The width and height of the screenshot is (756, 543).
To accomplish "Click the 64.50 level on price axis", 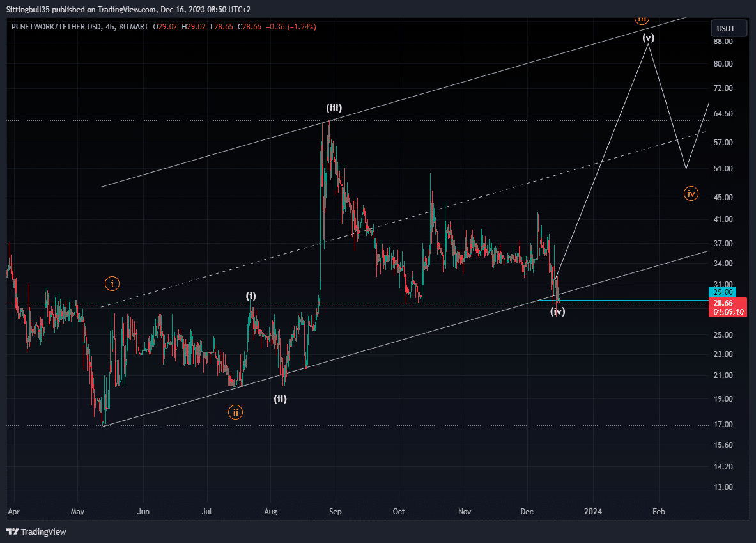I will click(x=723, y=114).
